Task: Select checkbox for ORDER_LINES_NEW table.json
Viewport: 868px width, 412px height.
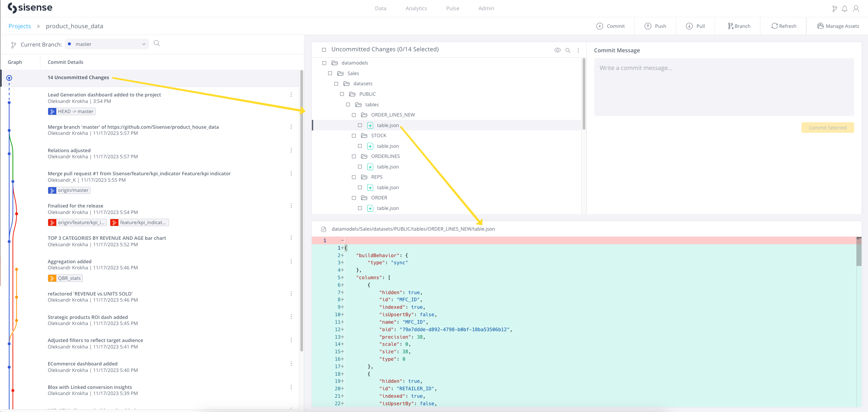Action: 360,125
